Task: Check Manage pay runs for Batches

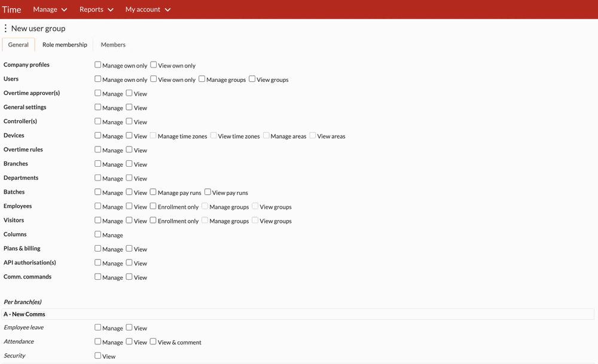Action: pyautogui.click(x=153, y=192)
